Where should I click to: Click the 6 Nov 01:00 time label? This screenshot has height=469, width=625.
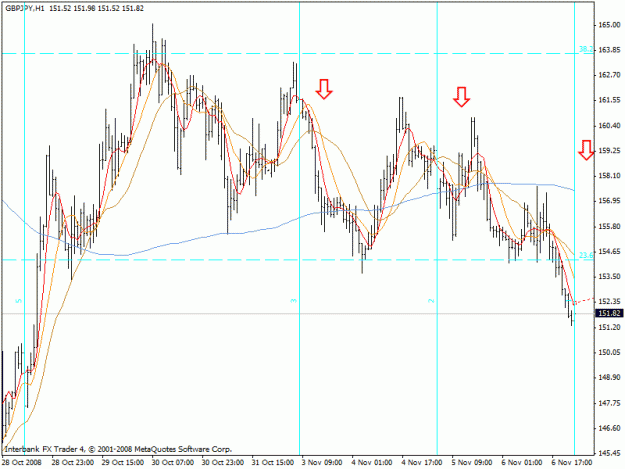tap(522, 463)
